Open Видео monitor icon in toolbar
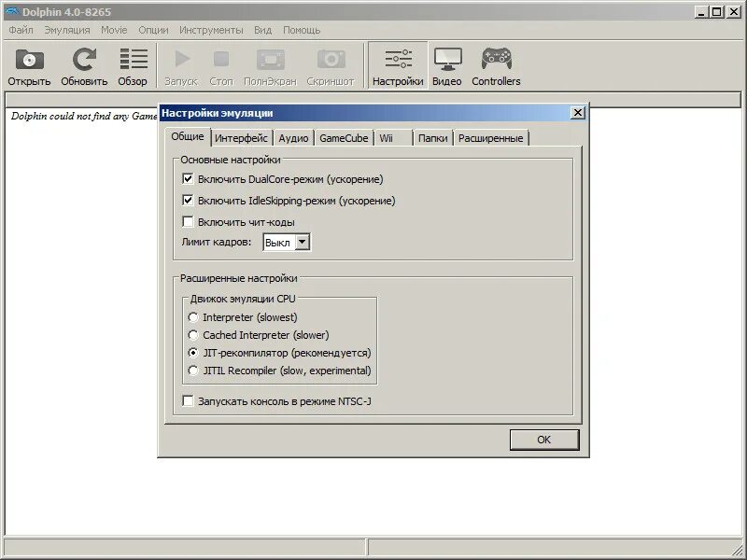 pyautogui.click(x=447, y=60)
